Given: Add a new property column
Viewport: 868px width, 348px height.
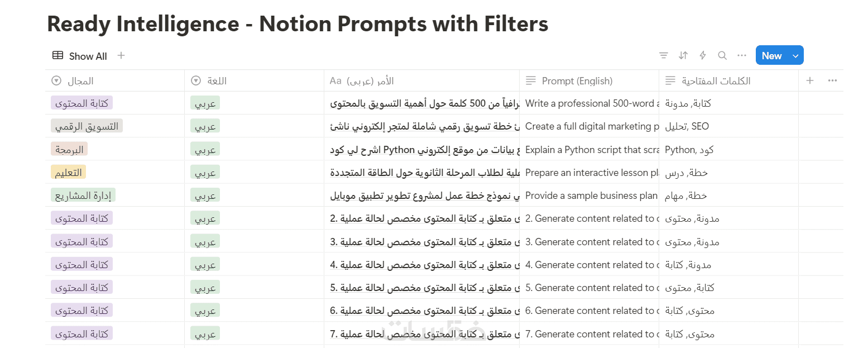Looking at the screenshot, I should [810, 81].
